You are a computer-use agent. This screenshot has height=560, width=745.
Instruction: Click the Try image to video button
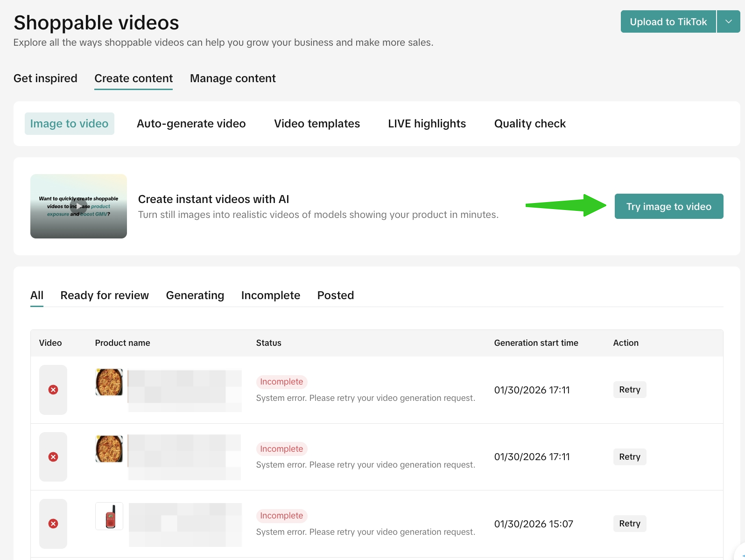[668, 206]
